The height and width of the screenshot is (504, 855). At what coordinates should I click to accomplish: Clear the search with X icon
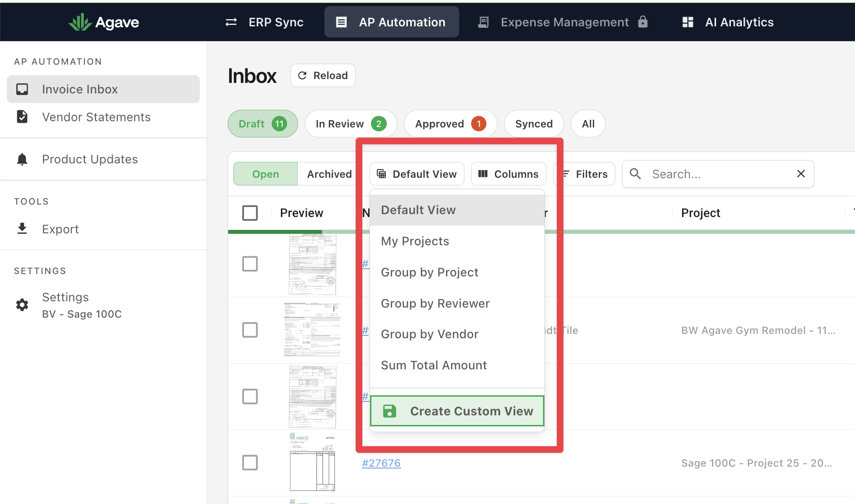click(x=801, y=174)
